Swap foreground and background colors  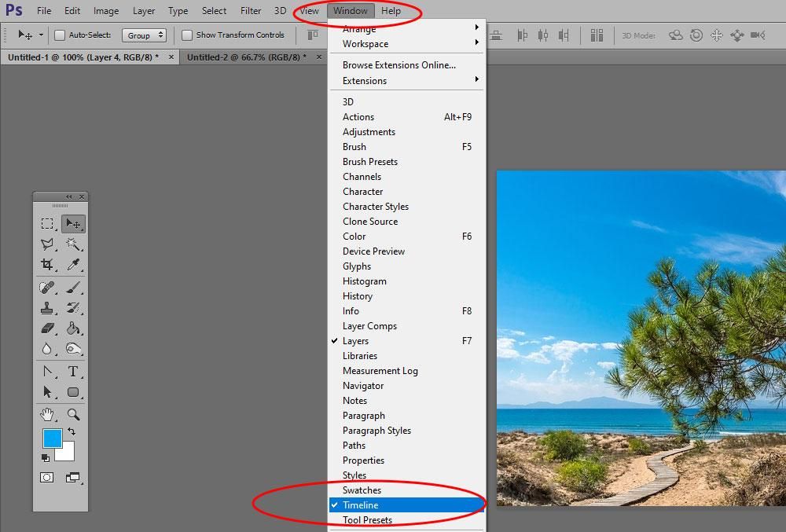click(72, 431)
